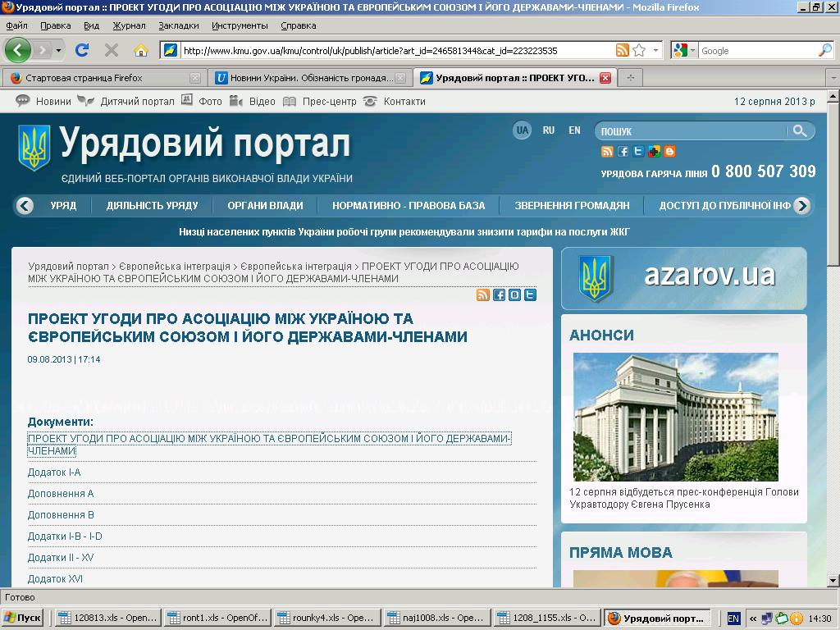
Task: Click the article VKontakte share icon
Action: click(x=514, y=294)
